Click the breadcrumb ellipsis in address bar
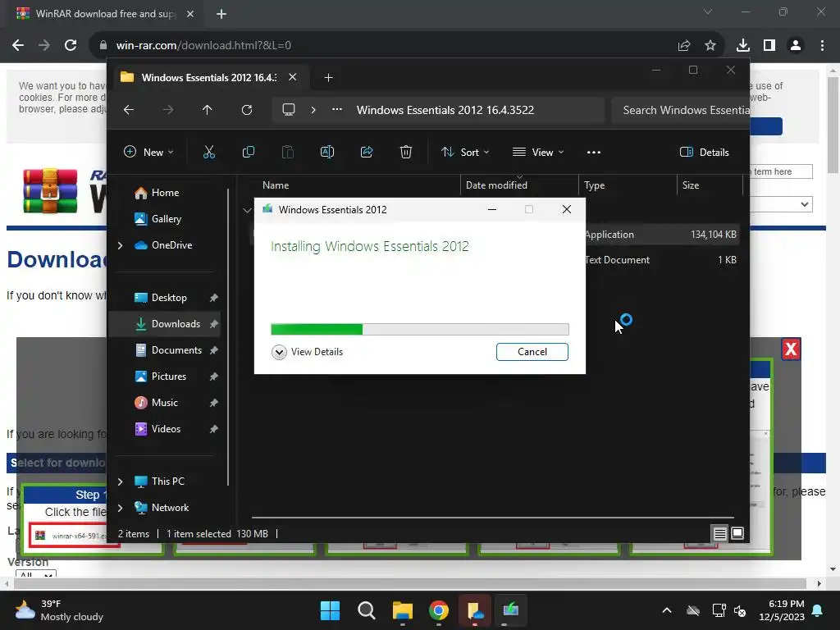This screenshot has height=630, width=840. [x=337, y=109]
